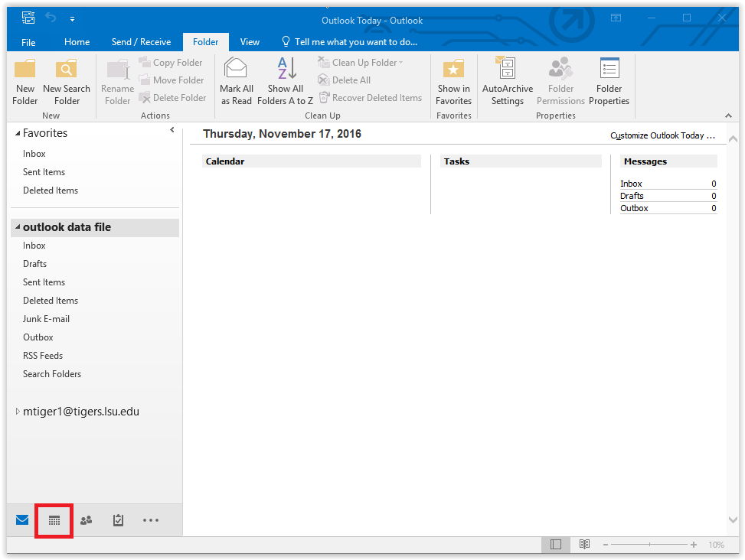Screen dimensions: 745x560
Task: Select the Folder tab
Action: [206, 42]
